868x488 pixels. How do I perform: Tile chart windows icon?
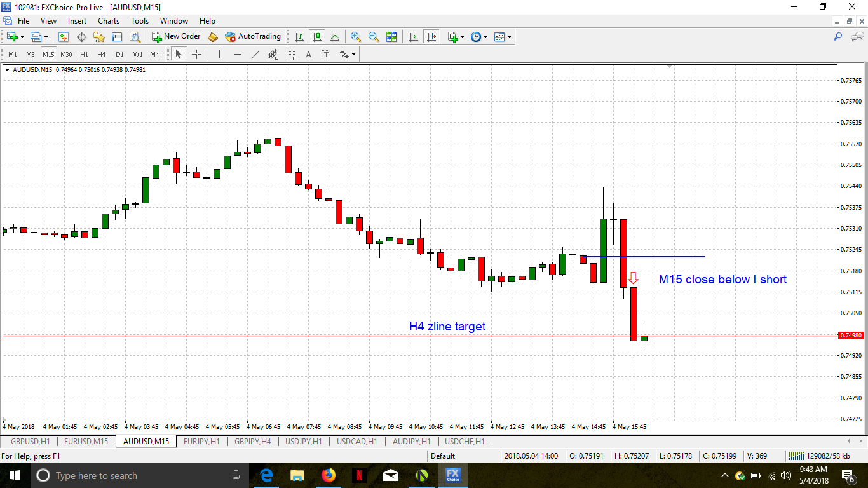point(391,37)
